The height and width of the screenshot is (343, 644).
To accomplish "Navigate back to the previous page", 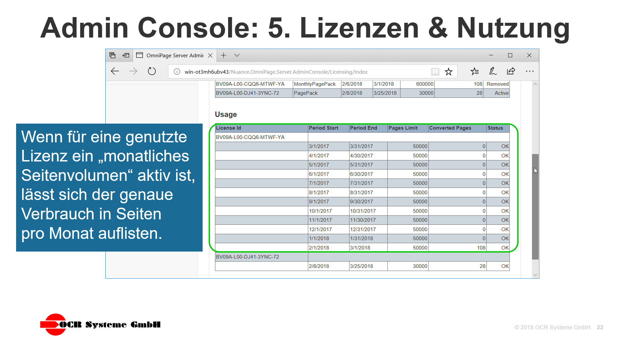I will [115, 71].
